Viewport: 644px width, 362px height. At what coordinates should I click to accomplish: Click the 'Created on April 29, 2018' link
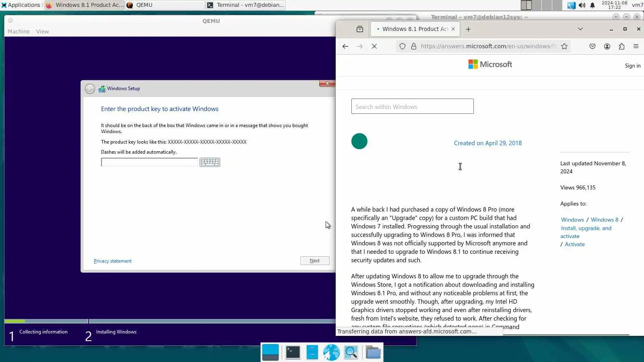488,143
